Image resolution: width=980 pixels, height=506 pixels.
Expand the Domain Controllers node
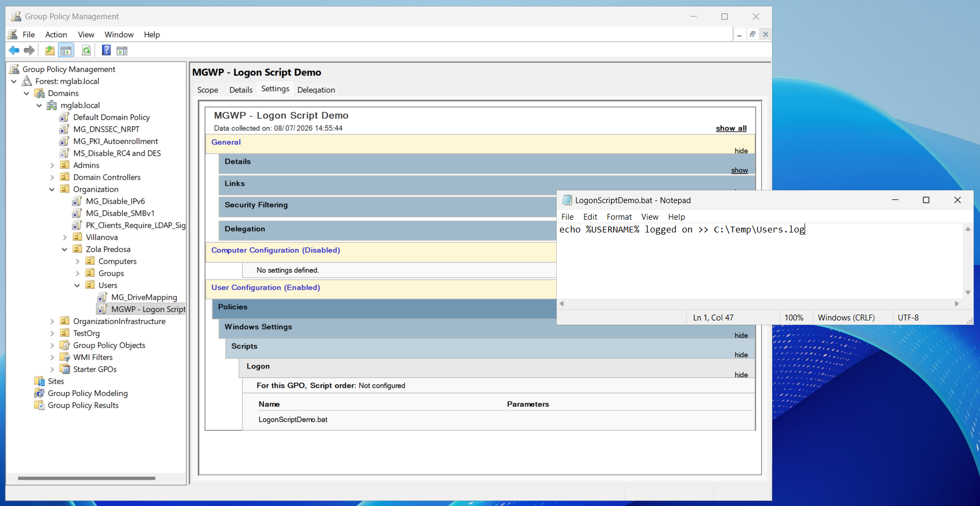pyautogui.click(x=52, y=177)
